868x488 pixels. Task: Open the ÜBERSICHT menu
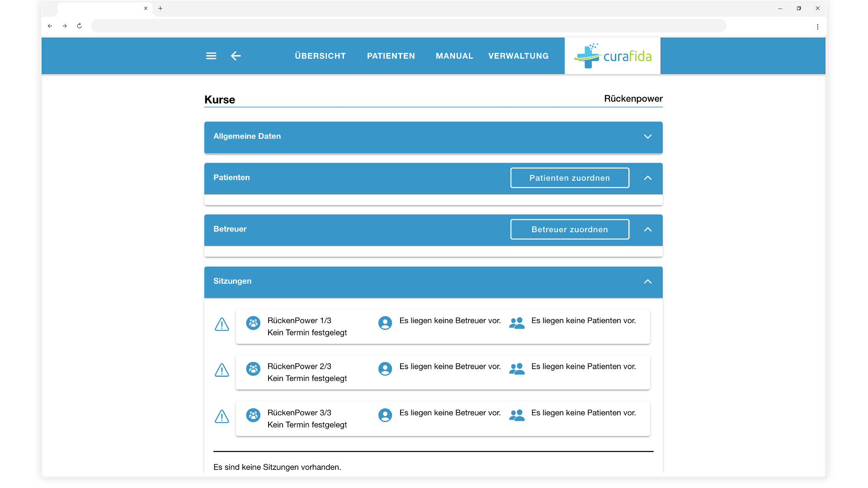point(320,56)
